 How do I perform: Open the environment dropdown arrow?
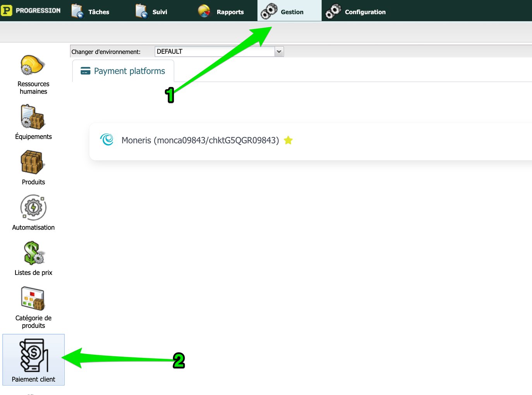[279, 51]
